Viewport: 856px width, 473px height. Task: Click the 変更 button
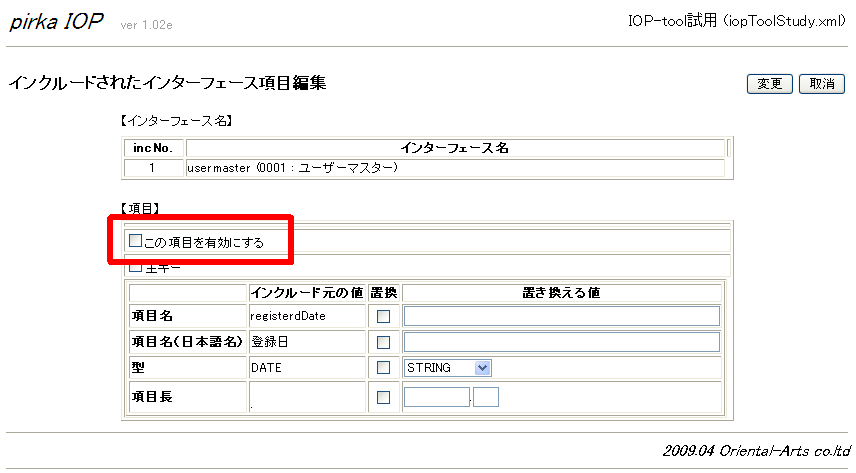pos(769,84)
